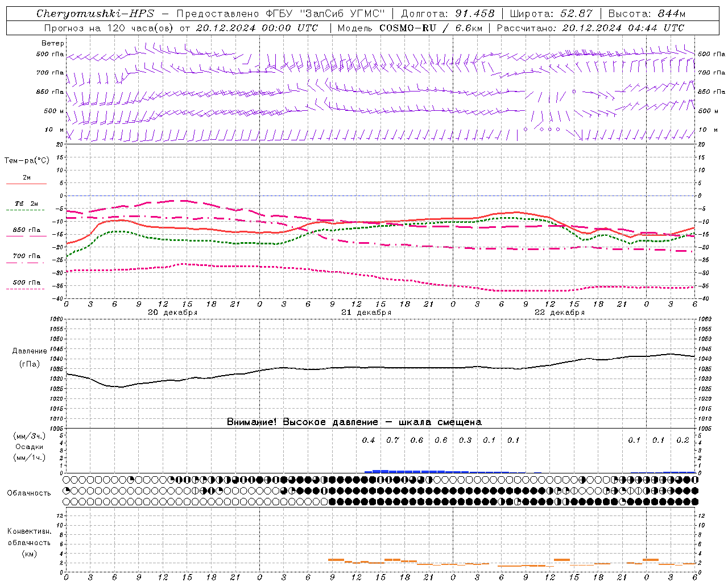Image resolution: width=728 pixels, height=582 pixels.
Task: Click the red 2м legend line sample
Action: [26, 184]
